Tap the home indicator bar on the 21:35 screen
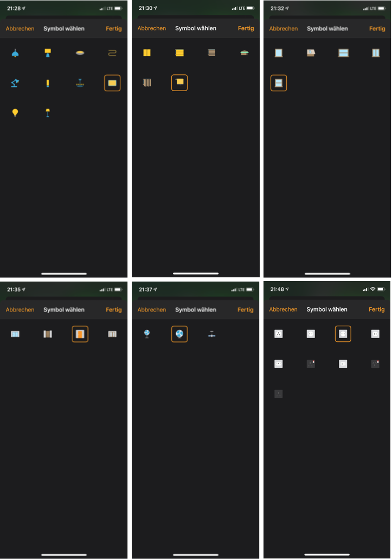 [x=64, y=555]
